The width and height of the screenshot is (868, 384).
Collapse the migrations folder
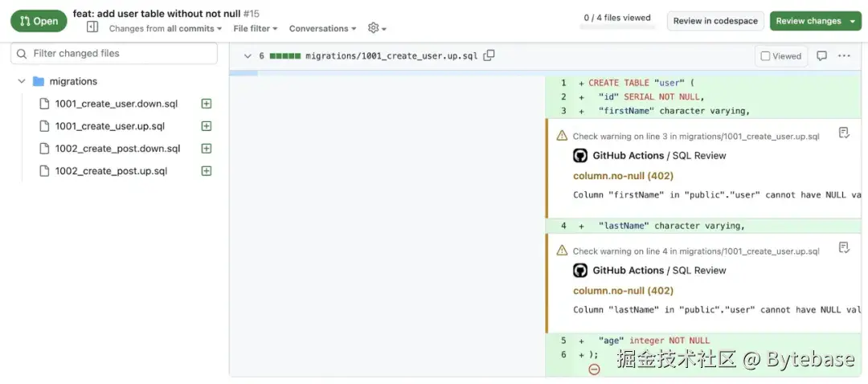(x=22, y=81)
